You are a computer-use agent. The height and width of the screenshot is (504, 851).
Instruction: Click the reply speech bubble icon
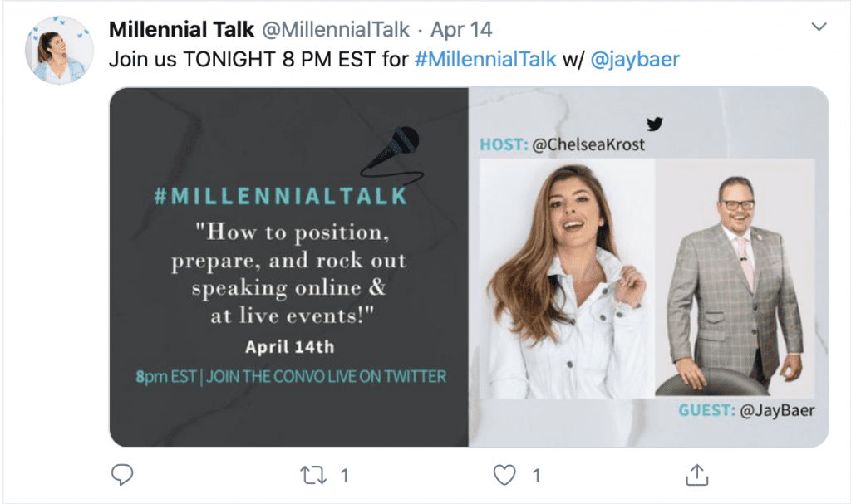[x=122, y=475]
